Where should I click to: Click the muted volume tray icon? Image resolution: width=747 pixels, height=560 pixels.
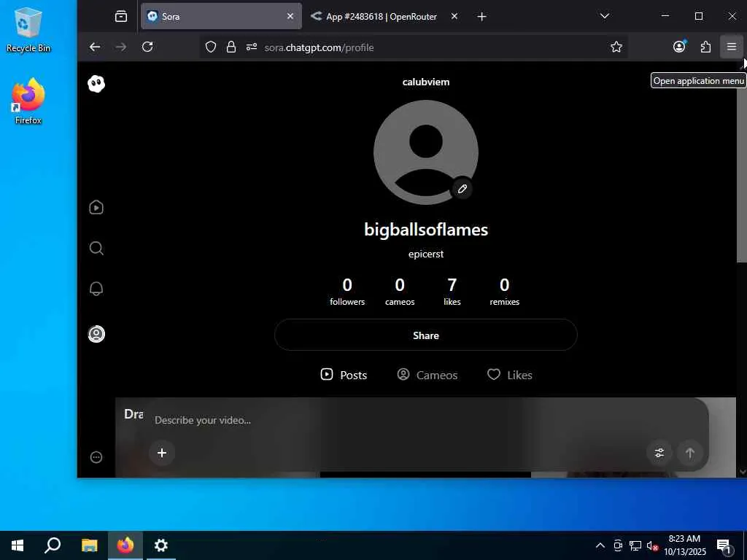click(x=652, y=545)
